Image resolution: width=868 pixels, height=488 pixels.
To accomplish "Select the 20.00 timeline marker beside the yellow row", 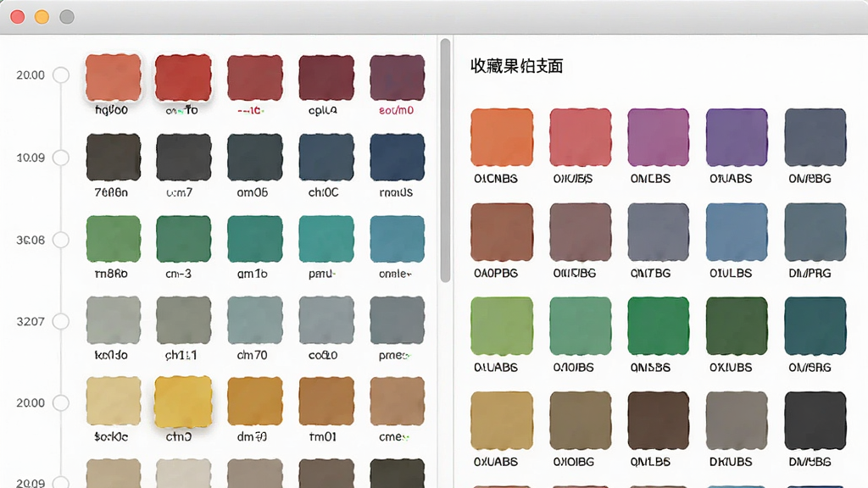I will pyautogui.click(x=61, y=402).
